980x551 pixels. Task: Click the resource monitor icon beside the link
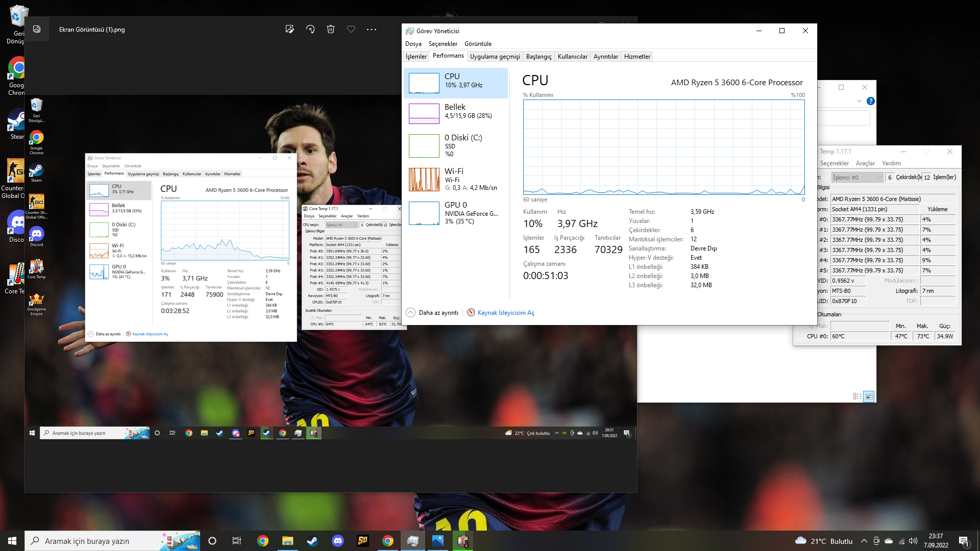[x=471, y=313]
